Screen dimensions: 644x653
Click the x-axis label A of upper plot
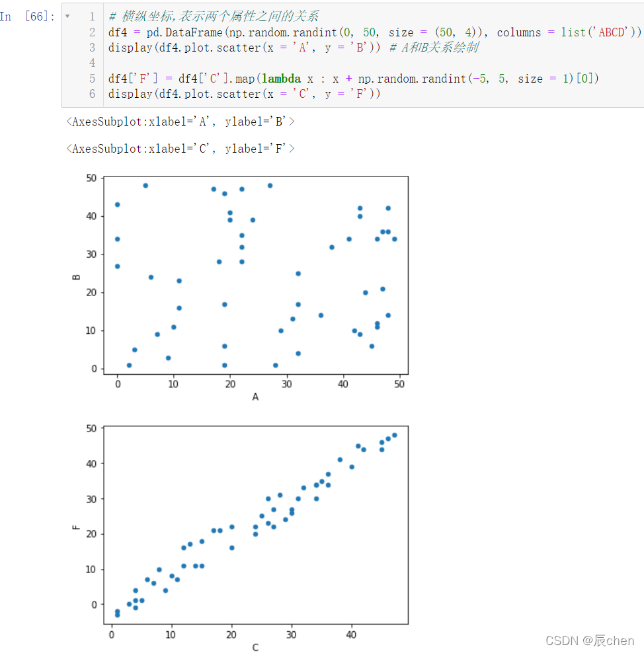255,397
